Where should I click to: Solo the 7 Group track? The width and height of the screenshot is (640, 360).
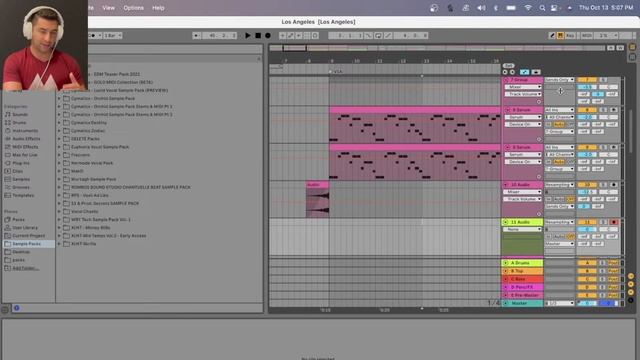603,80
